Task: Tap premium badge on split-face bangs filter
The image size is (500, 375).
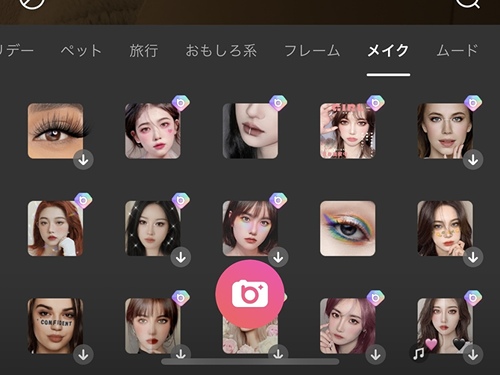Action: coord(181,298)
